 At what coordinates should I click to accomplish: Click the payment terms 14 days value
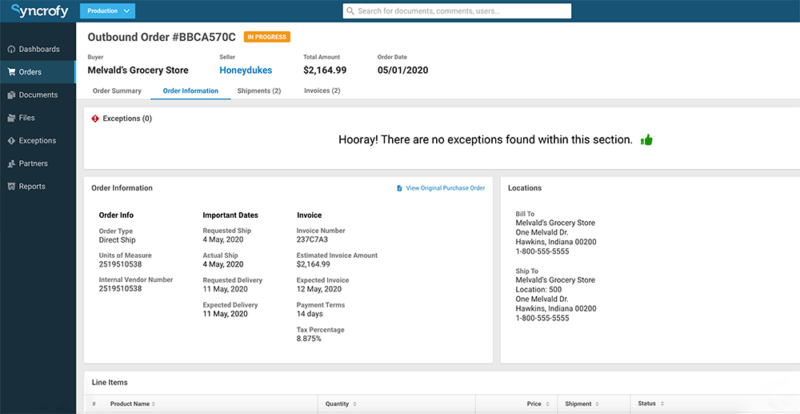310,313
